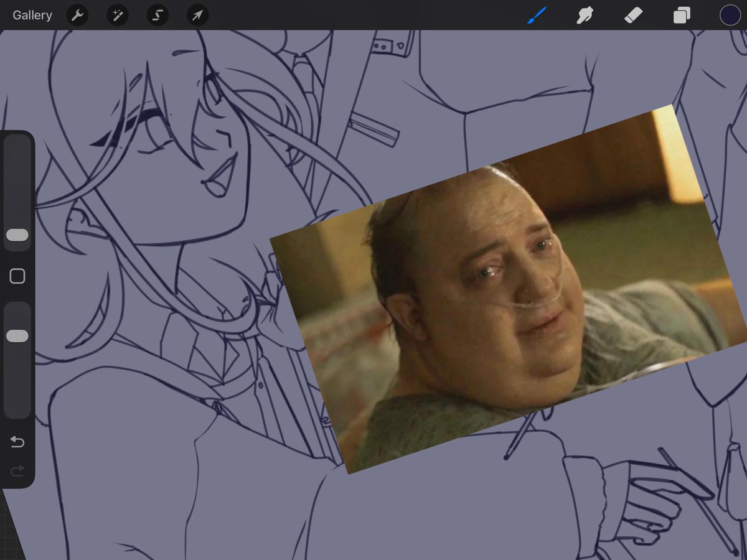Open the Layers panel
This screenshot has width=747, height=560.
682,16
